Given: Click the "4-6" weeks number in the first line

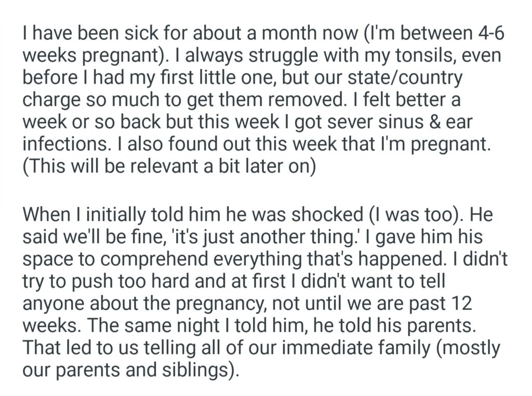Looking at the screenshot, I should point(487,35).
